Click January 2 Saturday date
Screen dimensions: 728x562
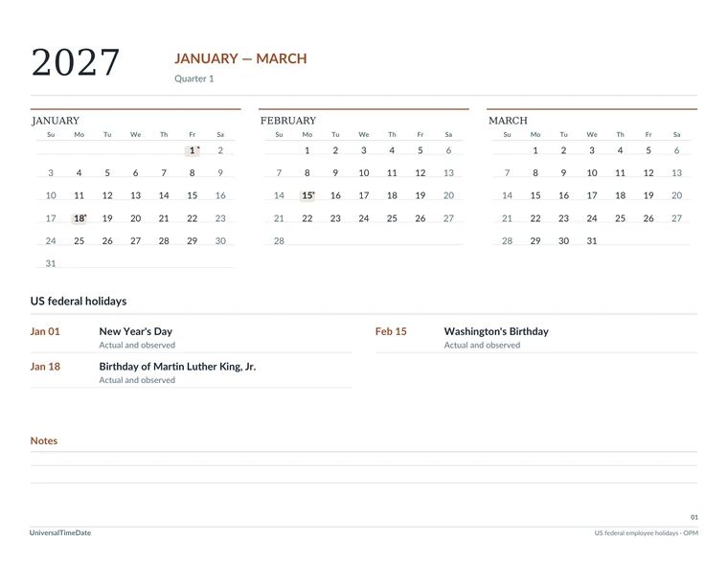click(x=220, y=150)
